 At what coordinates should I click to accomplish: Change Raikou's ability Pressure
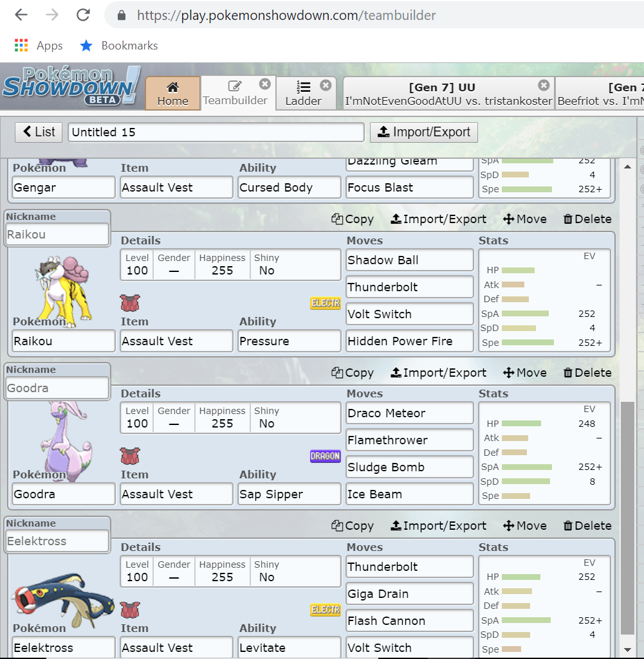coord(289,341)
